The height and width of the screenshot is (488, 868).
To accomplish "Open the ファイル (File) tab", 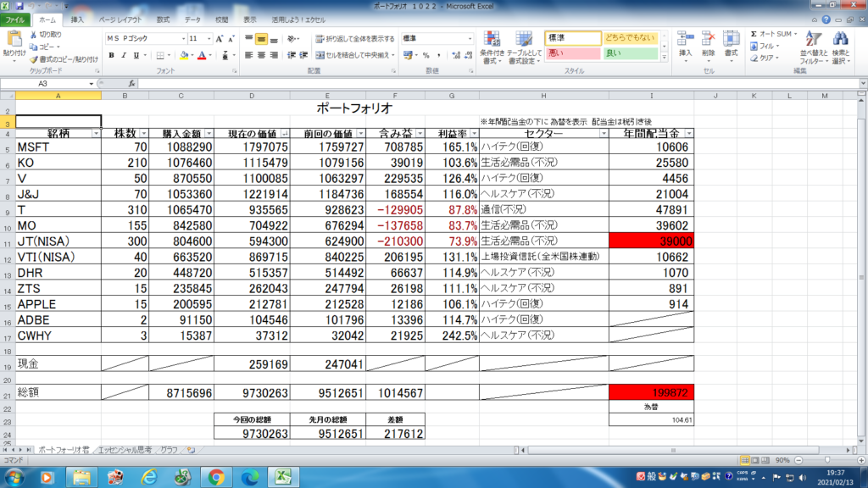I will tap(15, 20).
